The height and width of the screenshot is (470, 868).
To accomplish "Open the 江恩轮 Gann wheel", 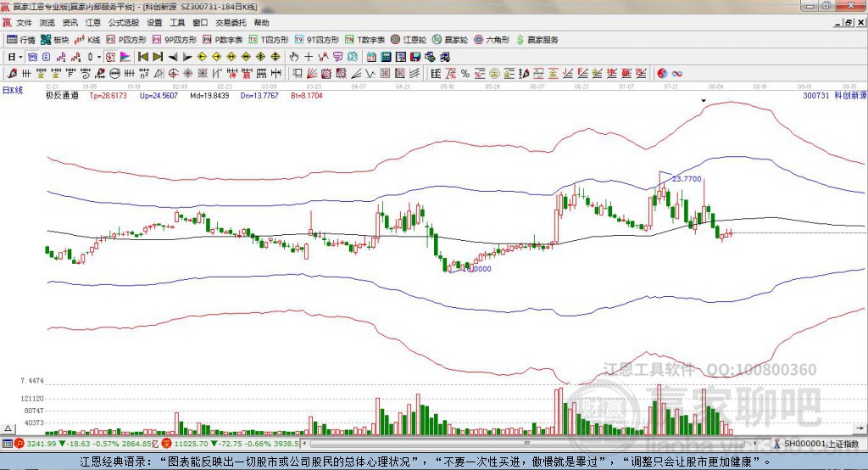I will tap(409, 40).
